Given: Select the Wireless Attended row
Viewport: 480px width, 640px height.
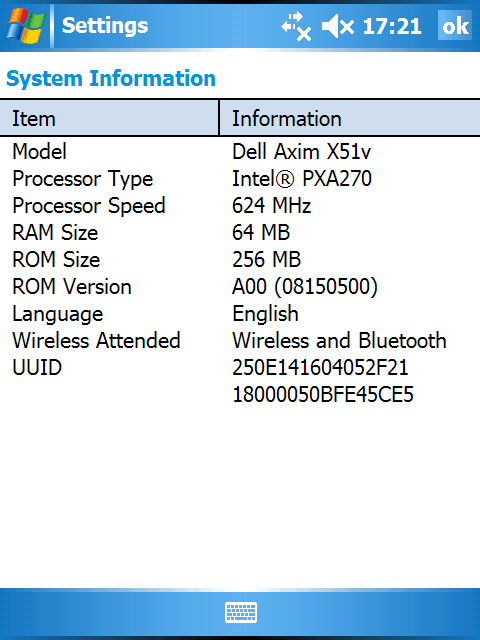Looking at the screenshot, I should 240,340.
